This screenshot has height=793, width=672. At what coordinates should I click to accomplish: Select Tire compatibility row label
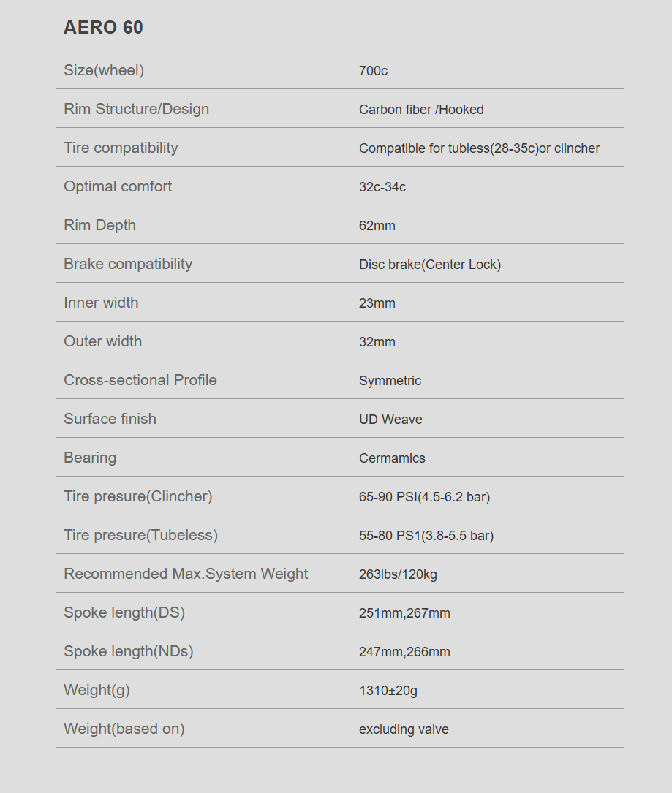tap(121, 148)
